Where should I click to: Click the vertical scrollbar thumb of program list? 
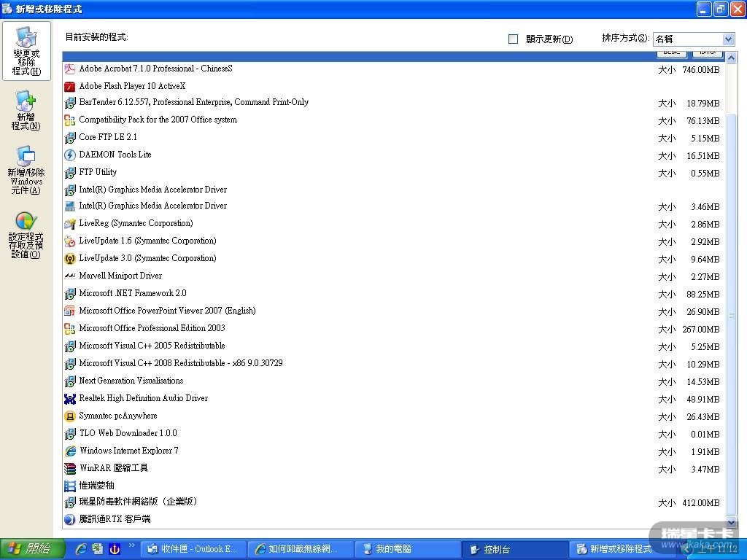pyautogui.click(x=731, y=314)
